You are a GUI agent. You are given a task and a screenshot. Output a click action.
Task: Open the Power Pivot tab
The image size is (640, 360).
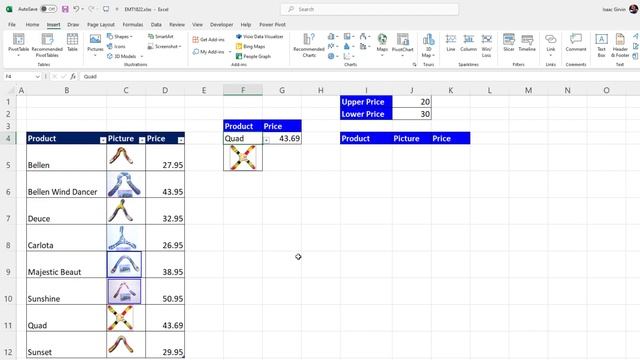[x=272, y=24]
